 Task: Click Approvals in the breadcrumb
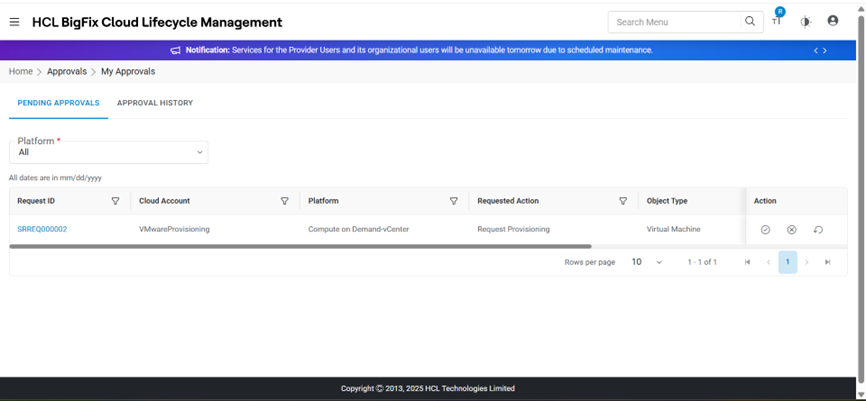point(67,71)
